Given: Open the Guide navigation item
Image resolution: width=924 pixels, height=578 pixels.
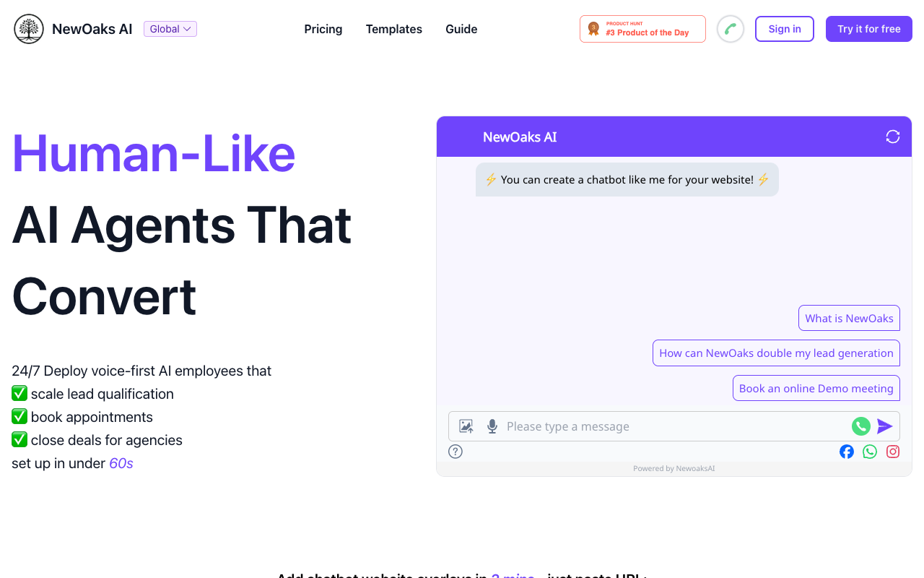Looking at the screenshot, I should click(x=461, y=29).
